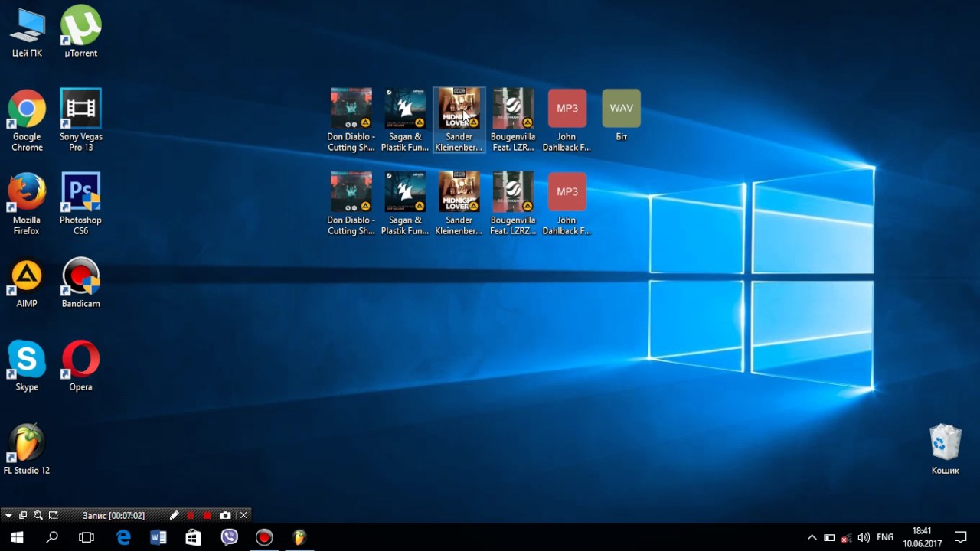
Task: Stop the Bandicam recording
Action: click(x=207, y=516)
